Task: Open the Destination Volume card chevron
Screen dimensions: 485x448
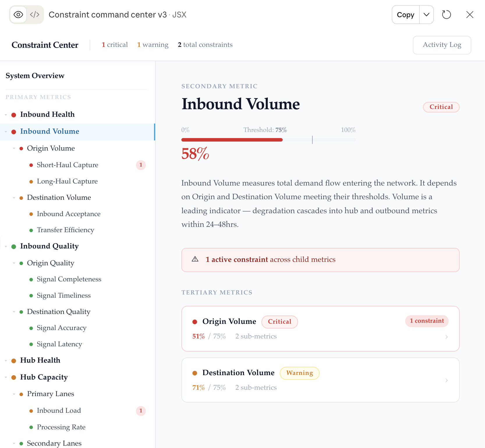Action: point(447,380)
